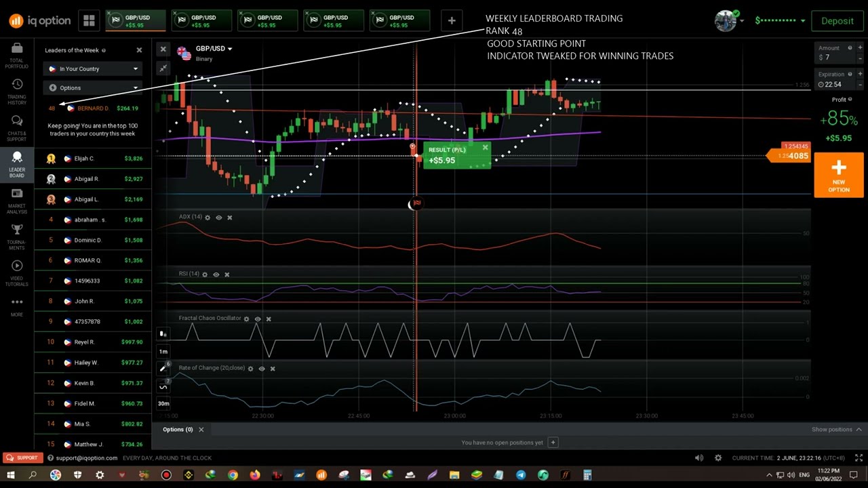Viewport: 868px width, 488px height.
Task: Open Trading History in the sidebar
Action: (x=17, y=91)
